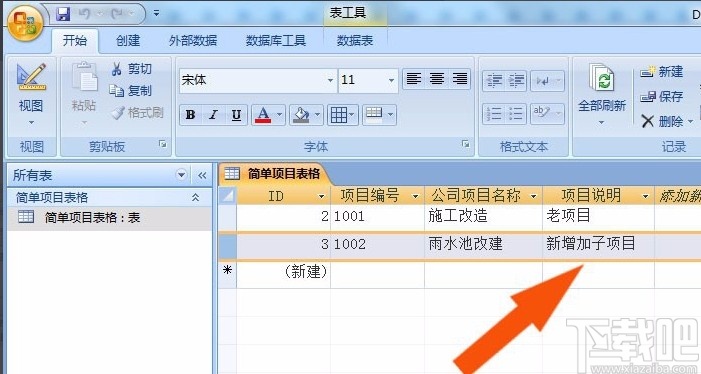701x374 pixels.
Task: Copy selection with 复制
Action: [131, 91]
